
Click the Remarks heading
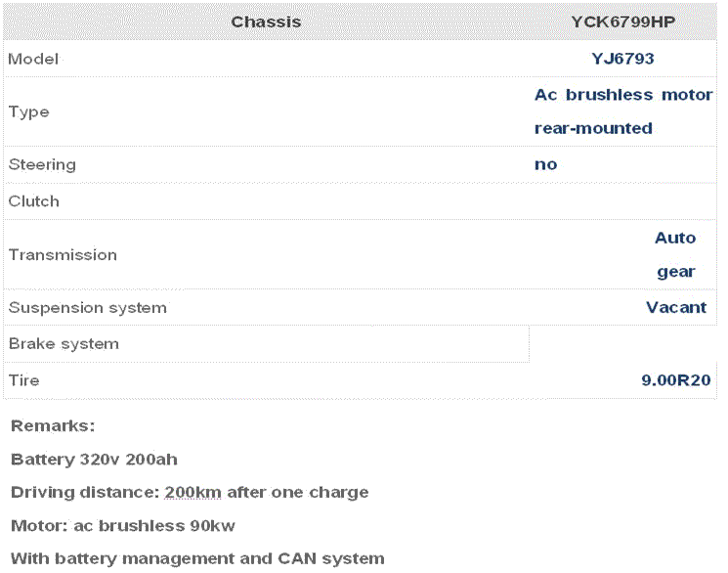click(53, 425)
